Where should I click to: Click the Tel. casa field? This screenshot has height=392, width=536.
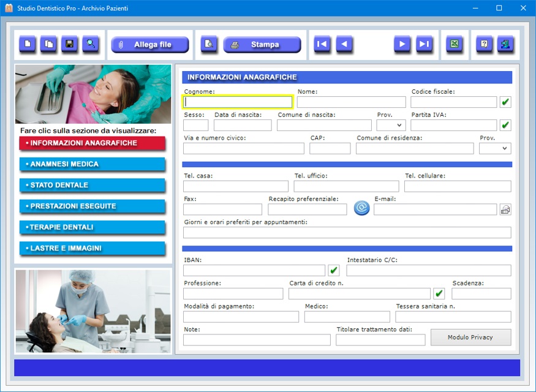pyautogui.click(x=236, y=186)
